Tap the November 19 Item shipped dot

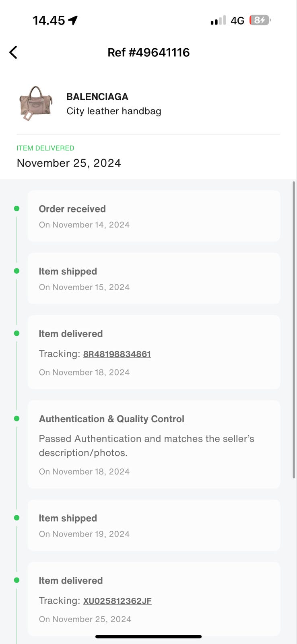(x=16, y=518)
